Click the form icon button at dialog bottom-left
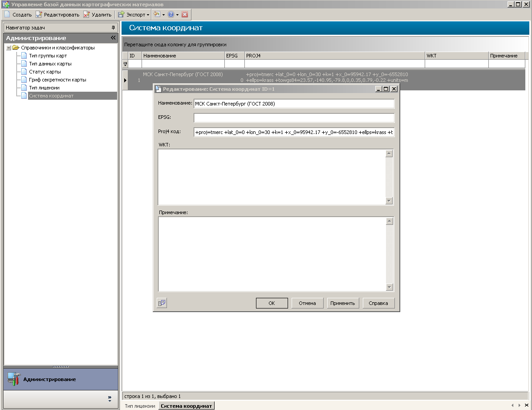Image resolution: width=532 pixels, height=410 pixels. (x=162, y=303)
